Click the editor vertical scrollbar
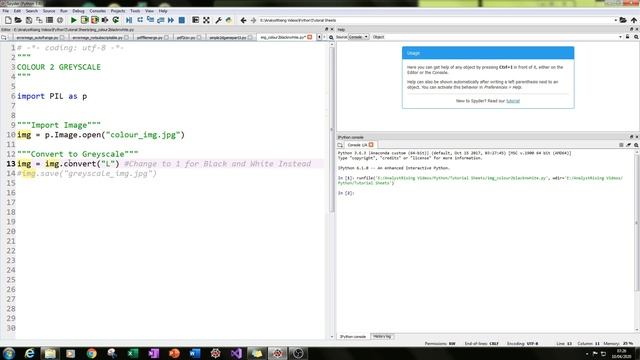The width and height of the screenshot is (640, 360). click(331, 129)
